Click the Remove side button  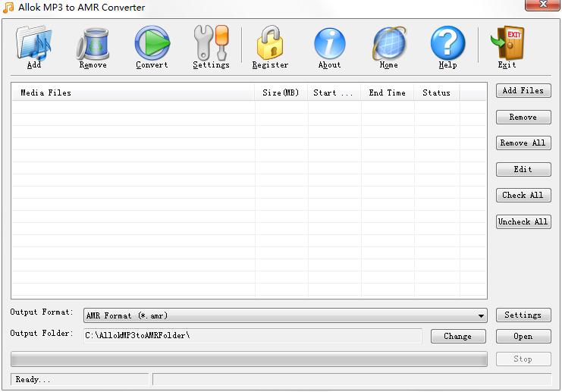(523, 118)
